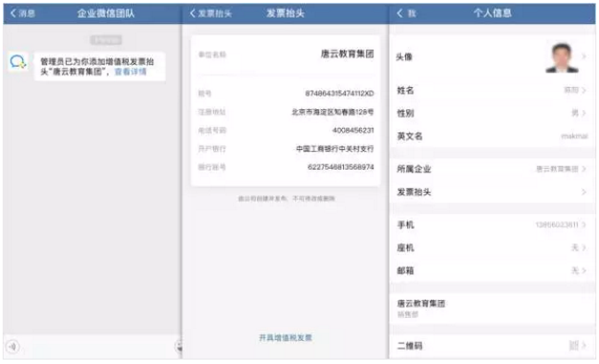Open the 座机 row
Screen dimensions: 599x364
click(x=492, y=248)
